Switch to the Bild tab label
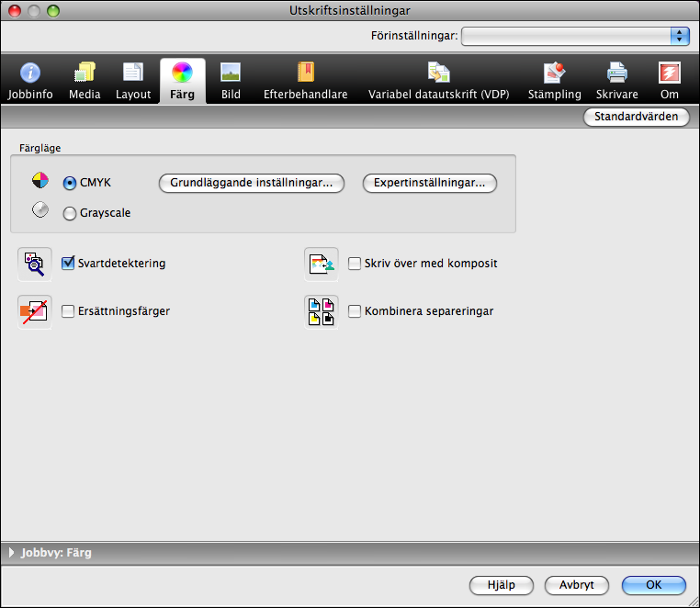This screenshot has height=608, width=700. click(231, 95)
